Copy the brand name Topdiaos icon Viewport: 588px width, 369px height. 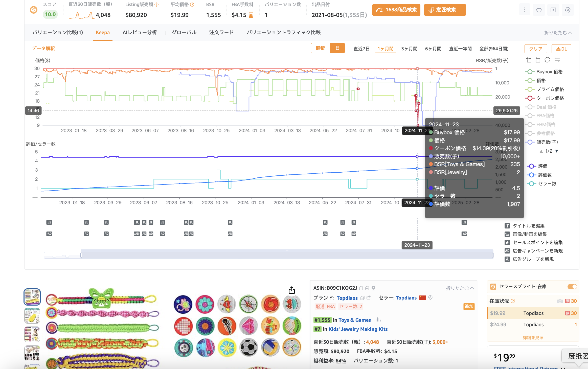(362, 298)
